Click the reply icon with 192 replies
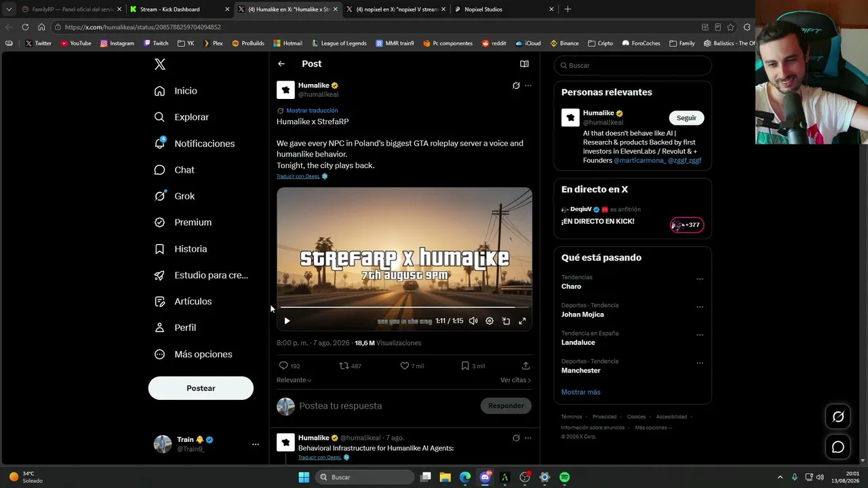This screenshot has height=488, width=868. click(283, 366)
